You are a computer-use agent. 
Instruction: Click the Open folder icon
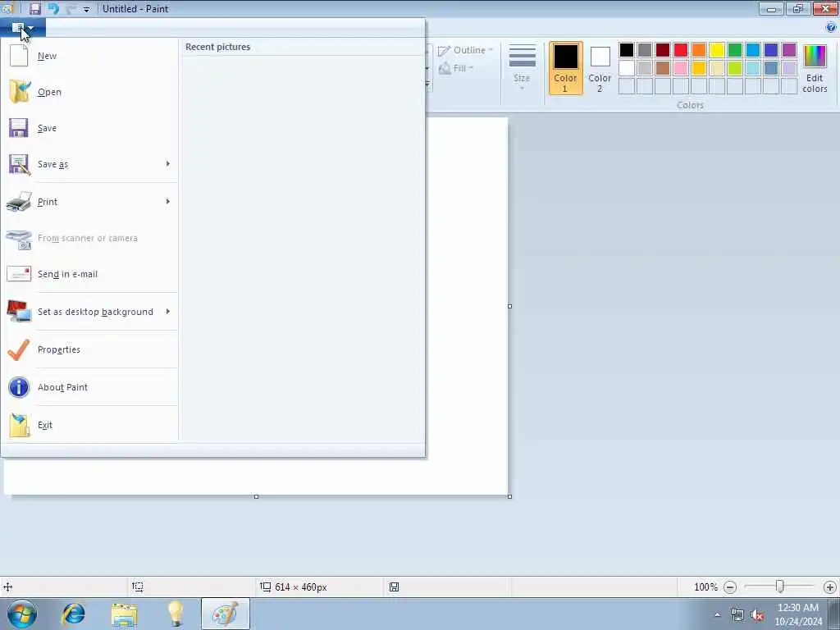coord(20,92)
